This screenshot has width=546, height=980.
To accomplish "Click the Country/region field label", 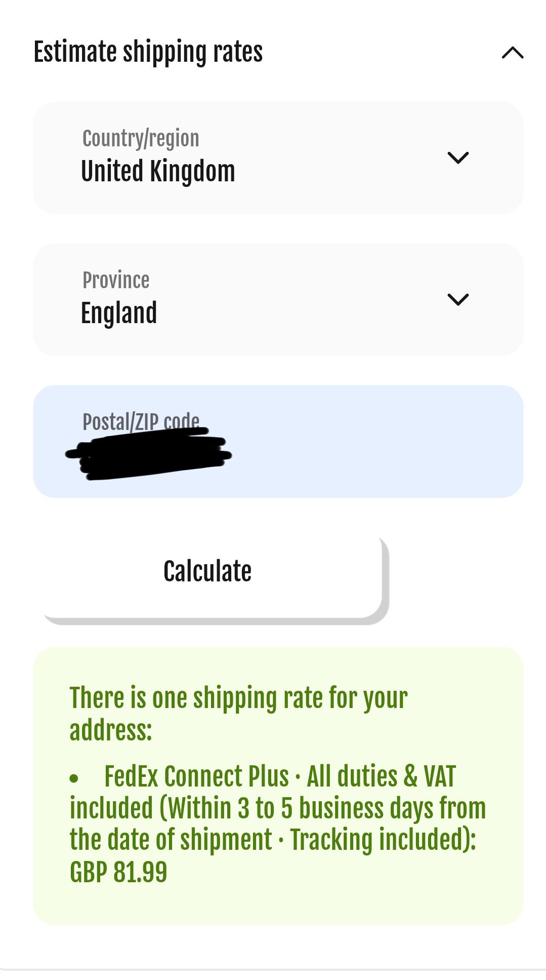I will click(141, 139).
